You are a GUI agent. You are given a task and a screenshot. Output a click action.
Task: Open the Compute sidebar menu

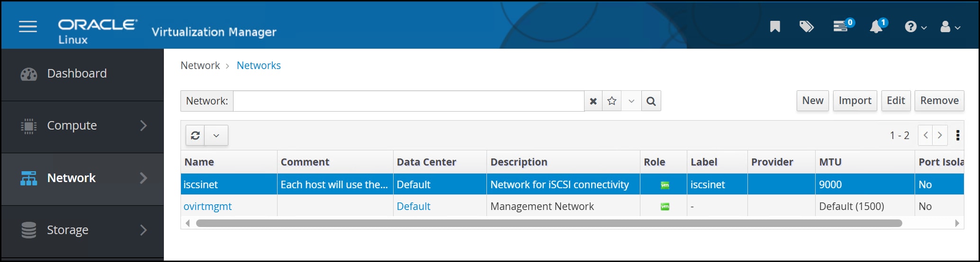point(82,126)
